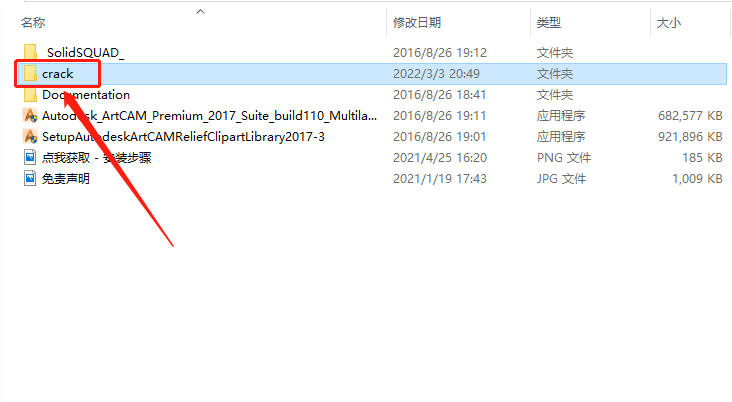The image size is (732, 402).
Task: Toggle sort direction with arrow above 名称
Action: click(201, 11)
